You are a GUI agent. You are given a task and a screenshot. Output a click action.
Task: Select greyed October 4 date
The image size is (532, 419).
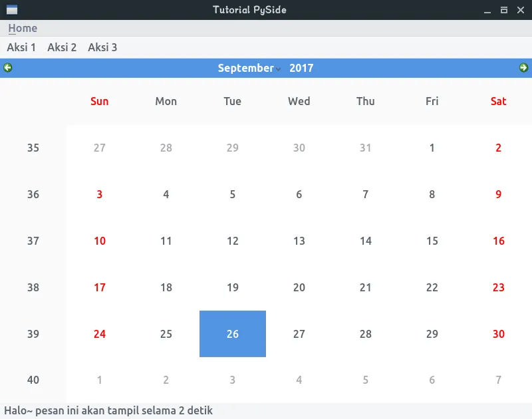click(299, 380)
